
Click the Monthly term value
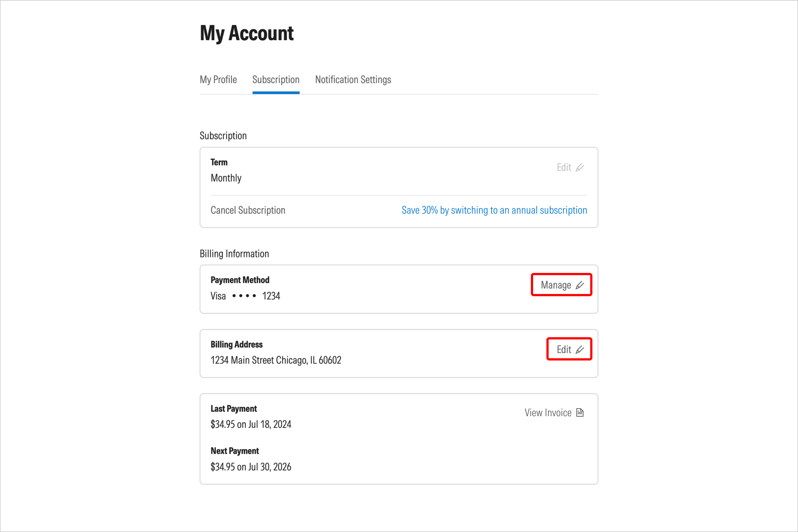[x=226, y=178]
